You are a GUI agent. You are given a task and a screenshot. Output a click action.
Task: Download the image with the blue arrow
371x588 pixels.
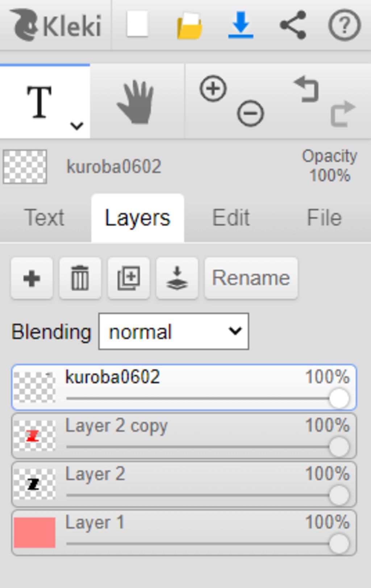(x=241, y=25)
